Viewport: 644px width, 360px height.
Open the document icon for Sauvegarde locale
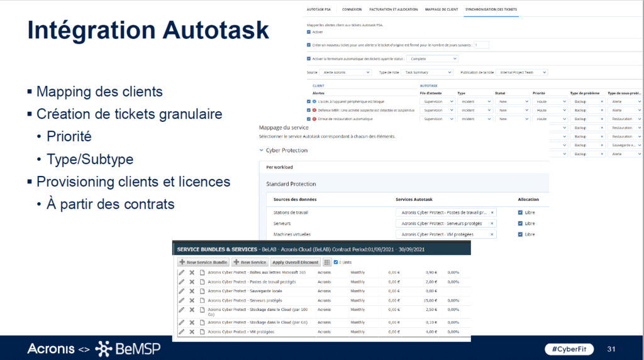pos(202,291)
